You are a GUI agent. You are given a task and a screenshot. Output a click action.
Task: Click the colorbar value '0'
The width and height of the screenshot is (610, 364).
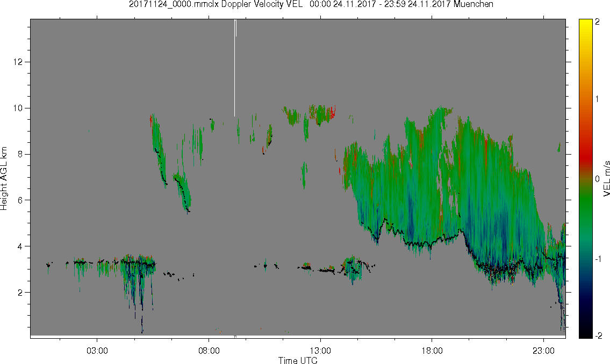(598, 179)
